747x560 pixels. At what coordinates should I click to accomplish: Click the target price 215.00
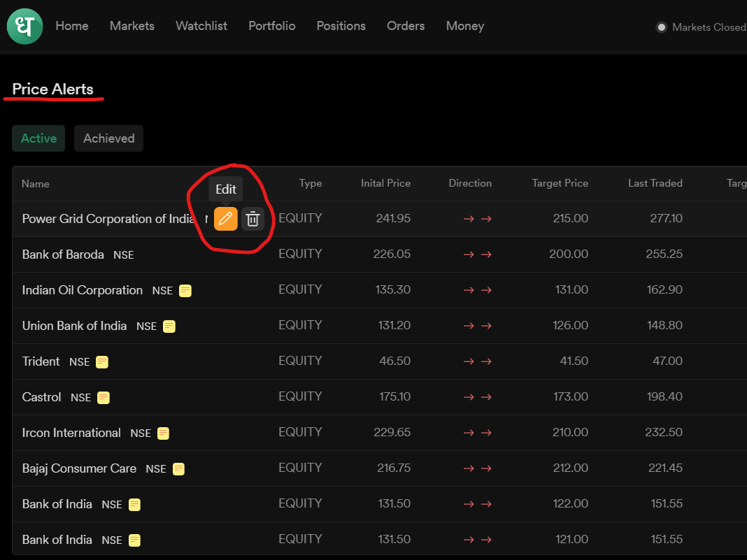click(570, 218)
